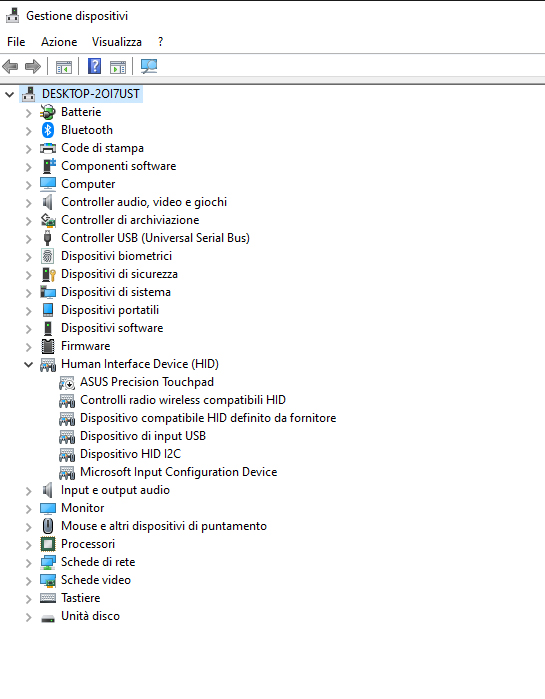Click the hardware changes scan monitor icon
Image resolution: width=545 pixels, height=699 pixels.
click(149, 66)
